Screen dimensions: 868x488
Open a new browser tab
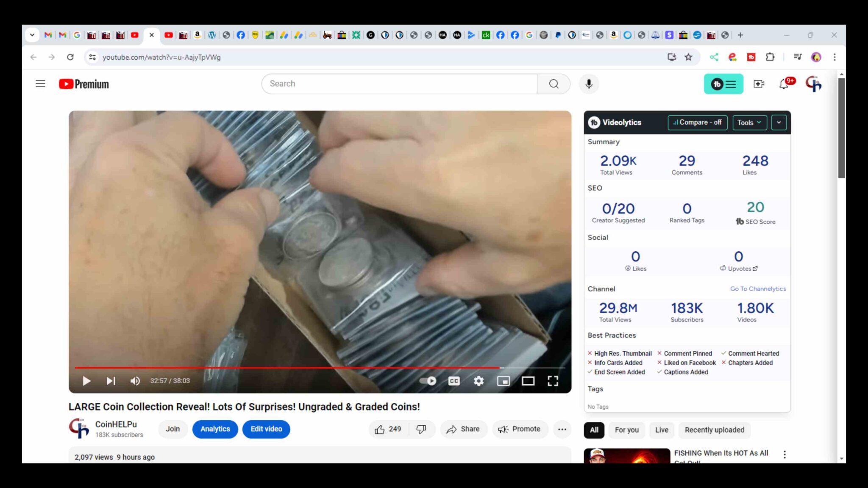(740, 35)
